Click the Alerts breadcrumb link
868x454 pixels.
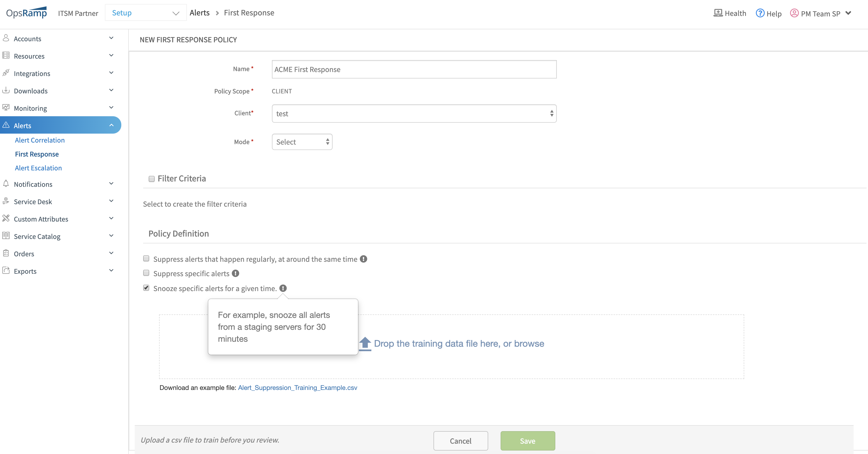click(x=200, y=13)
